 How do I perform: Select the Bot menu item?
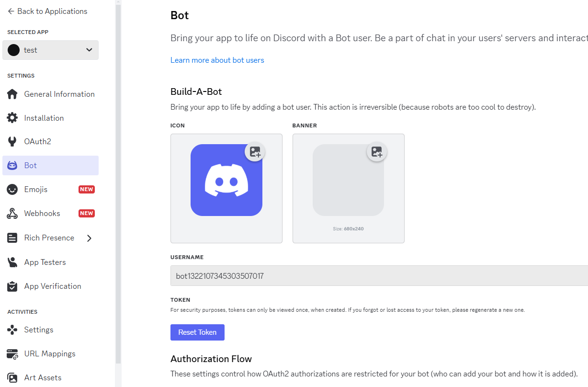coord(50,166)
